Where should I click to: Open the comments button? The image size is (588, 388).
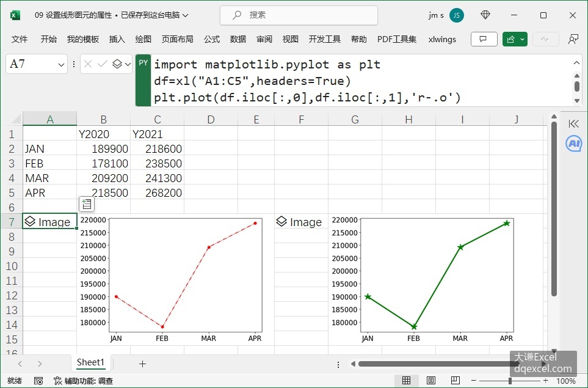pyautogui.click(x=484, y=39)
